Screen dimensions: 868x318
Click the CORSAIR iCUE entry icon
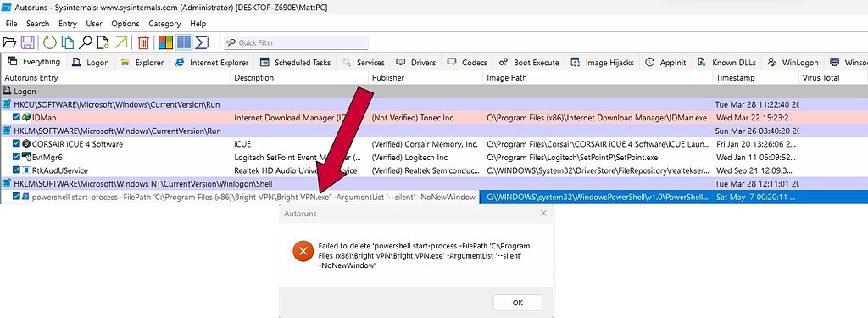26,144
